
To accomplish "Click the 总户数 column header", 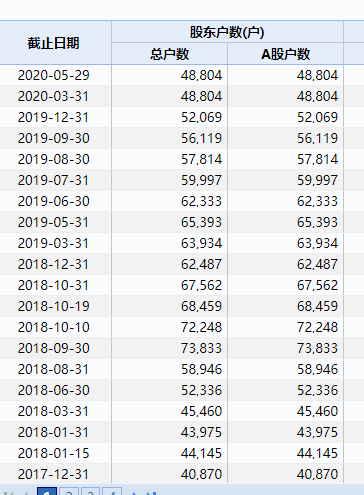I will (169, 54).
